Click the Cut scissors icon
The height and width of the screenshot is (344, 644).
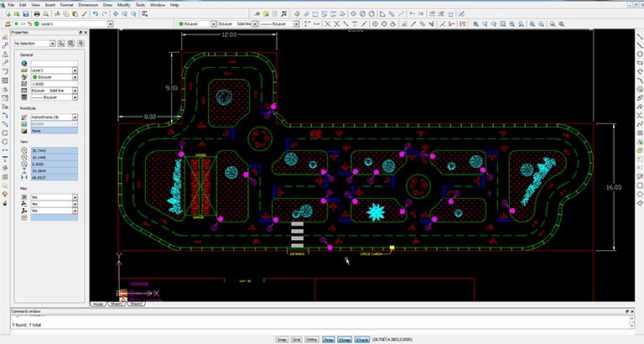[x=57, y=14]
